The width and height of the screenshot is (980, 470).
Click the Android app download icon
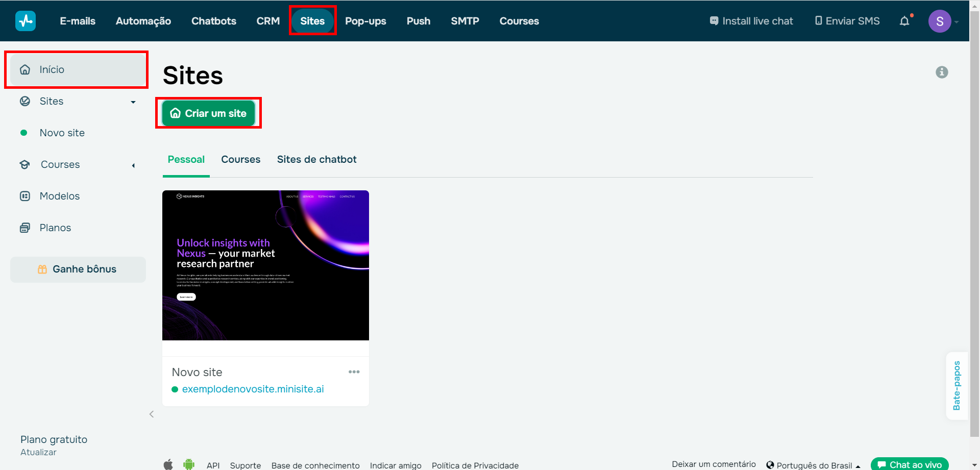[x=189, y=464]
